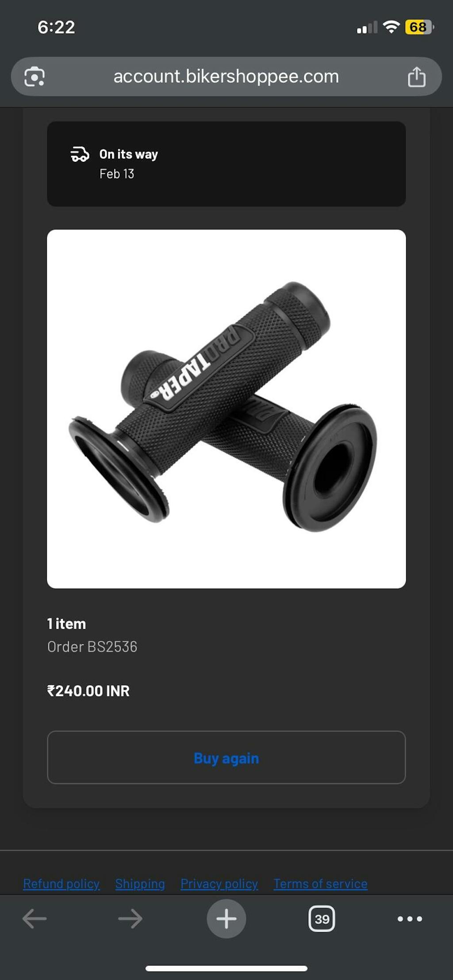
Task: Tap the Google Lens camera icon in address bar
Action: click(35, 77)
